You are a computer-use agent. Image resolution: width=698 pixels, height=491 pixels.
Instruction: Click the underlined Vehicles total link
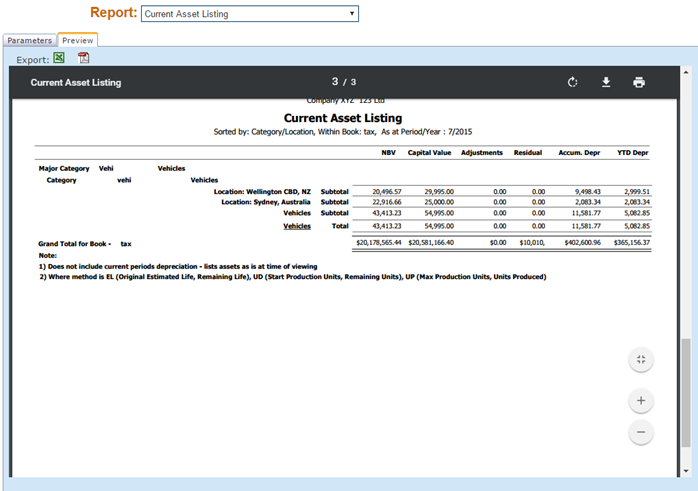click(x=297, y=226)
